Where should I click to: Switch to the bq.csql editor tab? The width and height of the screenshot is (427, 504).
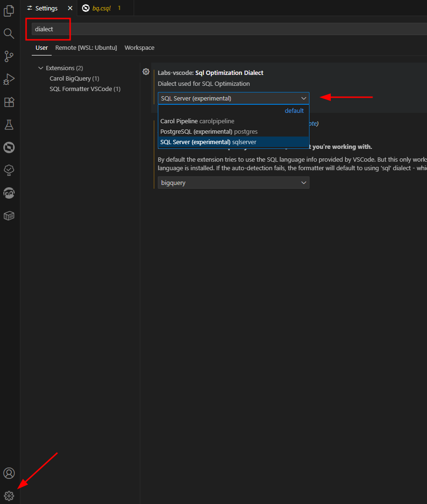tap(101, 8)
